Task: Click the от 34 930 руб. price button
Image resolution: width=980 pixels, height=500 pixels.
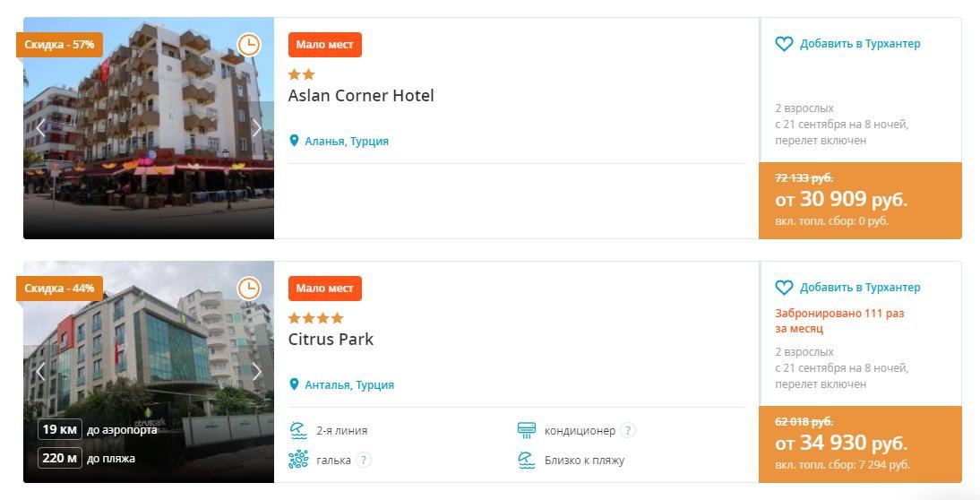Action: (859, 444)
